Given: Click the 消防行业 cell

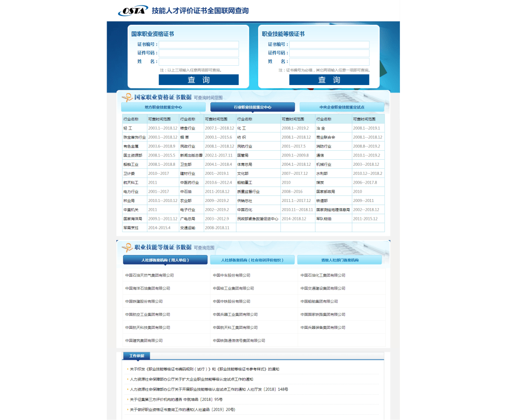Looking at the screenshot, I should point(333,146).
